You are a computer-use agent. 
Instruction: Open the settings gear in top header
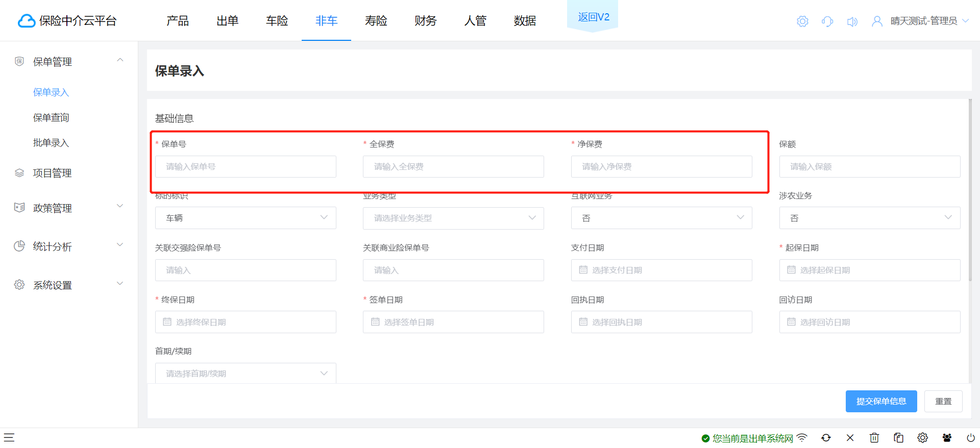802,21
